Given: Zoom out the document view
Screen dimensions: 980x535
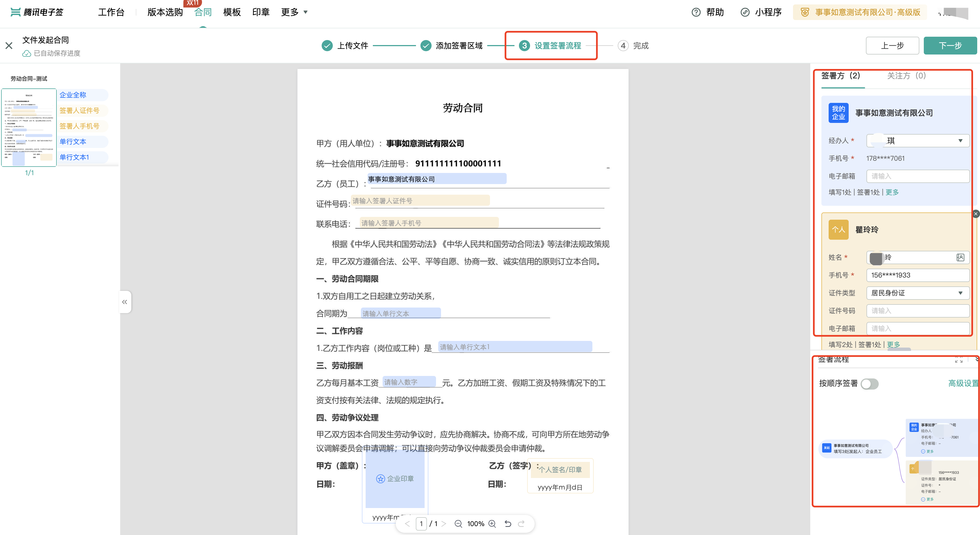Looking at the screenshot, I should click(x=459, y=524).
